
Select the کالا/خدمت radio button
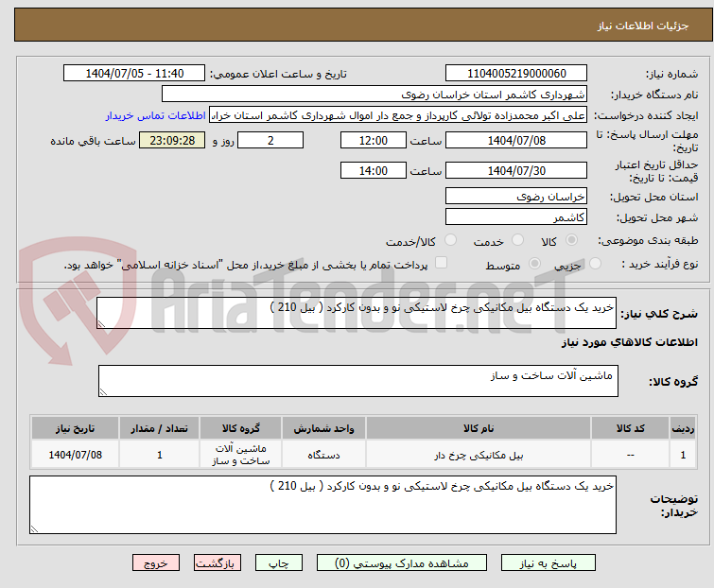point(450,240)
